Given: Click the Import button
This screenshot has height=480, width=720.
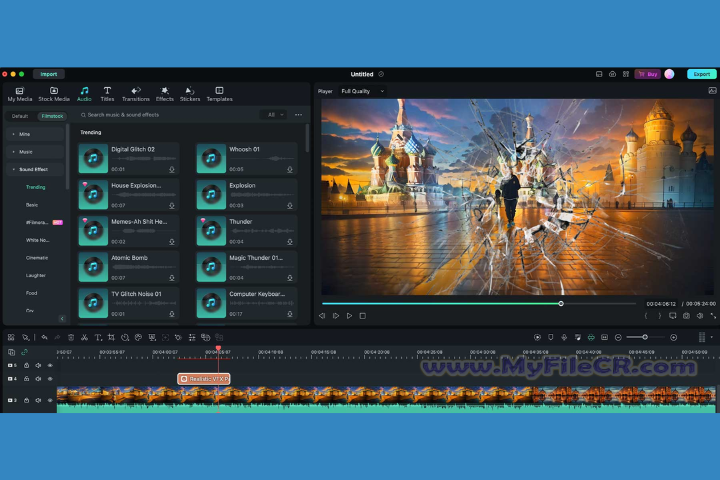Looking at the screenshot, I should (48, 74).
